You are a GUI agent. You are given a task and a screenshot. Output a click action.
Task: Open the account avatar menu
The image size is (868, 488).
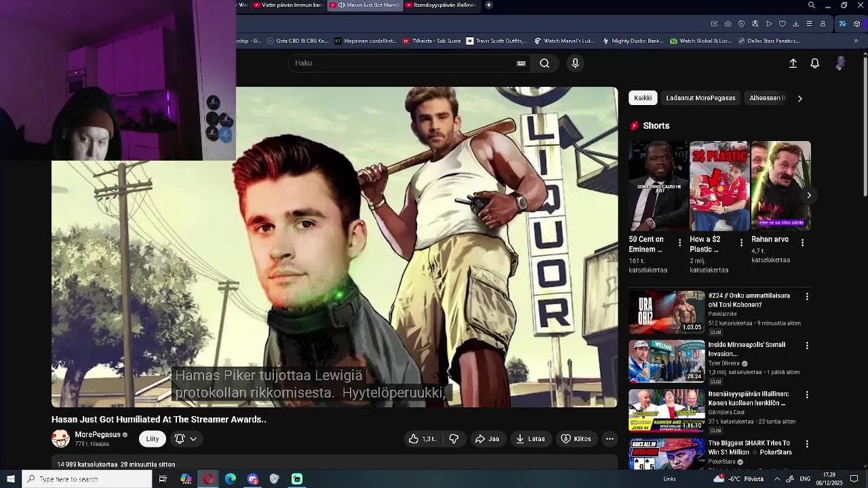tap(840, 63)
